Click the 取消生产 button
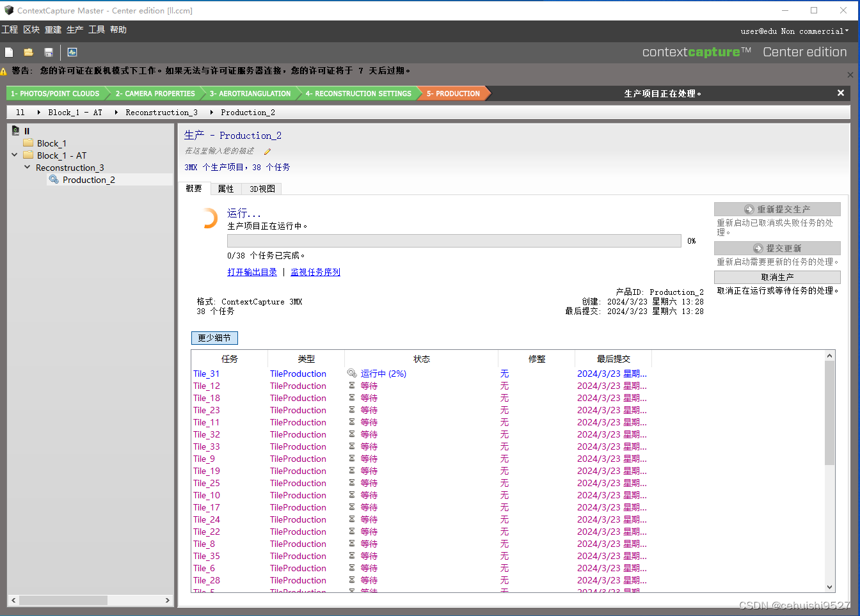860x616 pixels. [x=777, y=277]
